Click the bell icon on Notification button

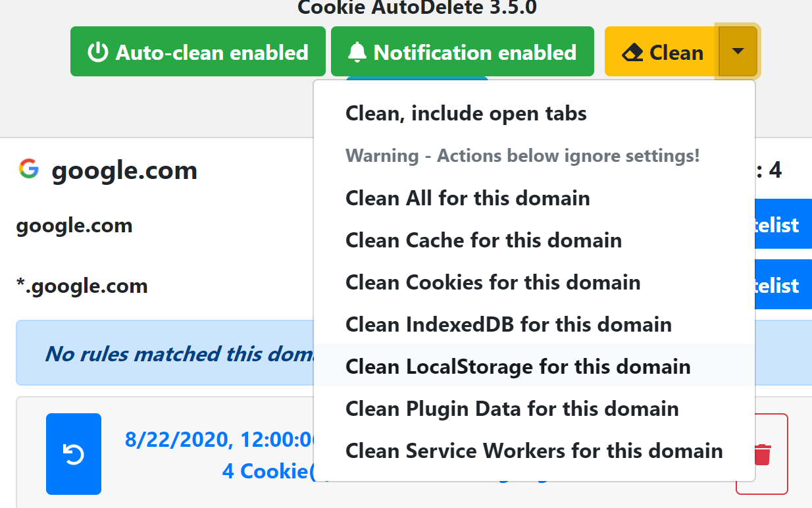coord(357,52)
